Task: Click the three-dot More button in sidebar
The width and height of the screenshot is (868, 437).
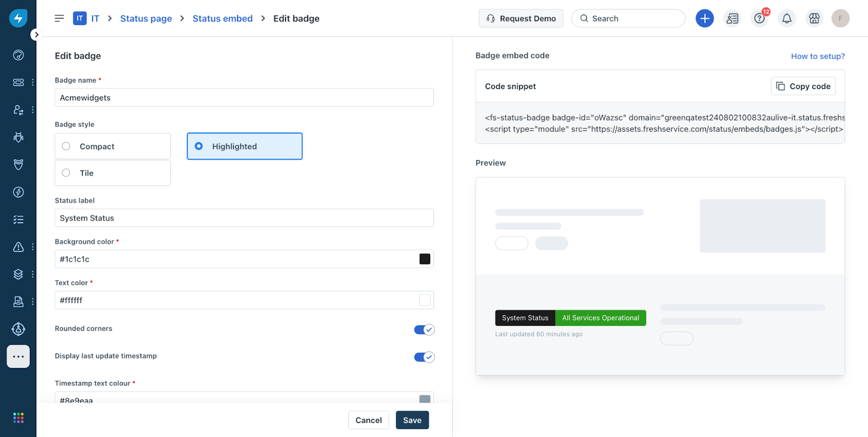Action: click(x=18, y=357)
